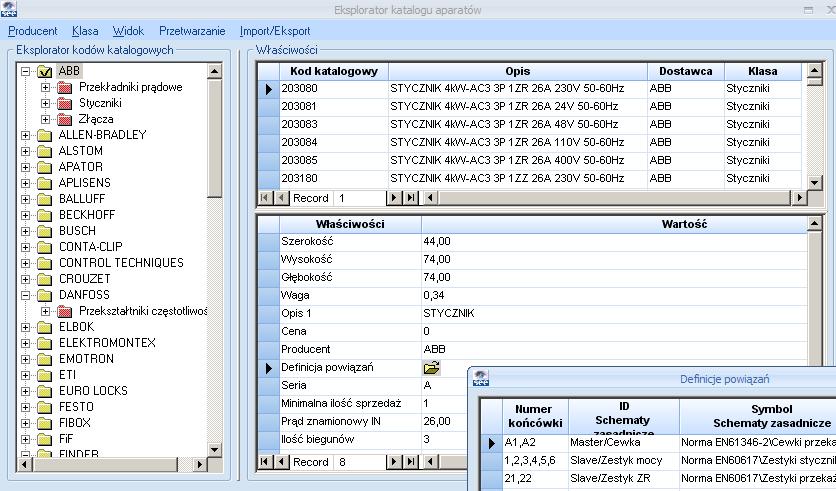Sort by Opis column header
The width and height of the screenshot is (836, 491).
(518, 71)
